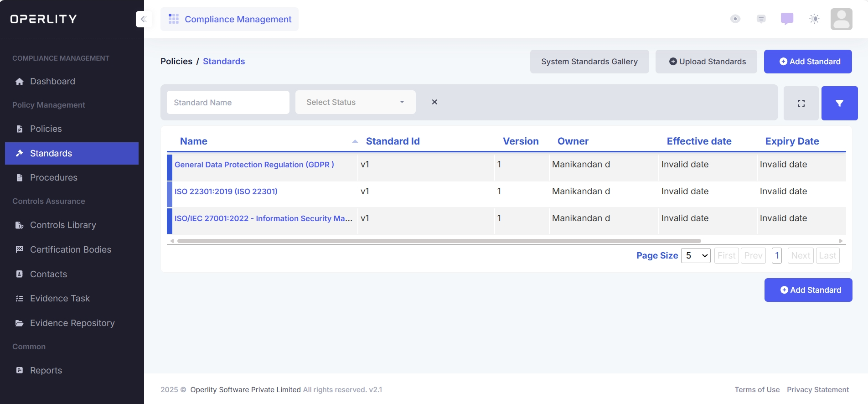Screen dimensions: 868x404
Task: Go to Dashboard in the sidebar
Action: pos(52,82)
